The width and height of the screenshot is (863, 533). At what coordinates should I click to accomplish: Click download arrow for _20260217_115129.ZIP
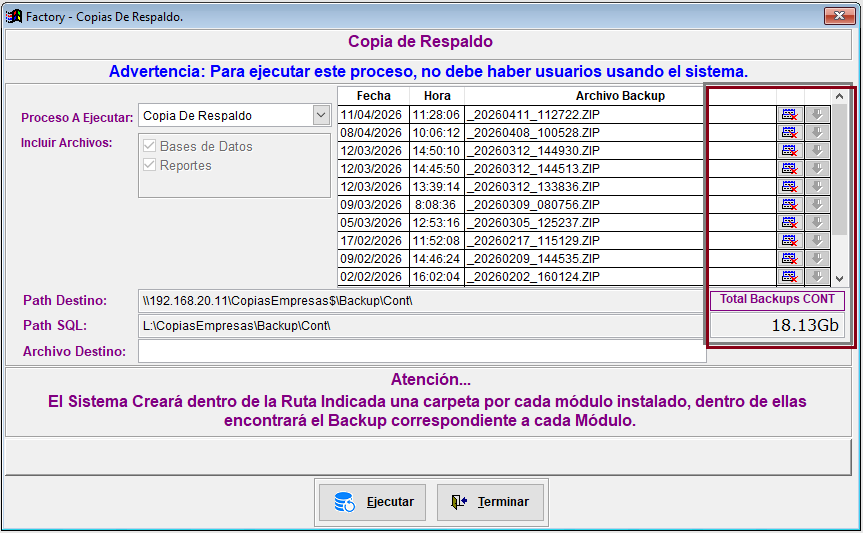[817, 241]
